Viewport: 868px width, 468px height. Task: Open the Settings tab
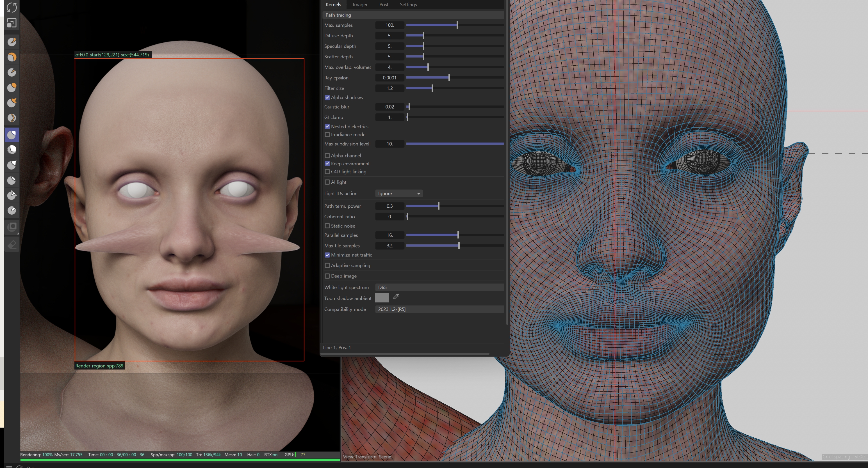[408, 4]
